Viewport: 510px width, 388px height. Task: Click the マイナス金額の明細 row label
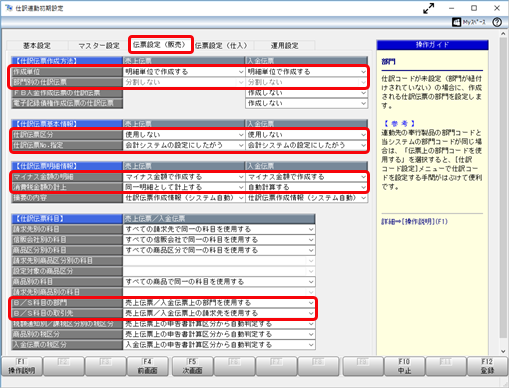(x=67, y=177)
